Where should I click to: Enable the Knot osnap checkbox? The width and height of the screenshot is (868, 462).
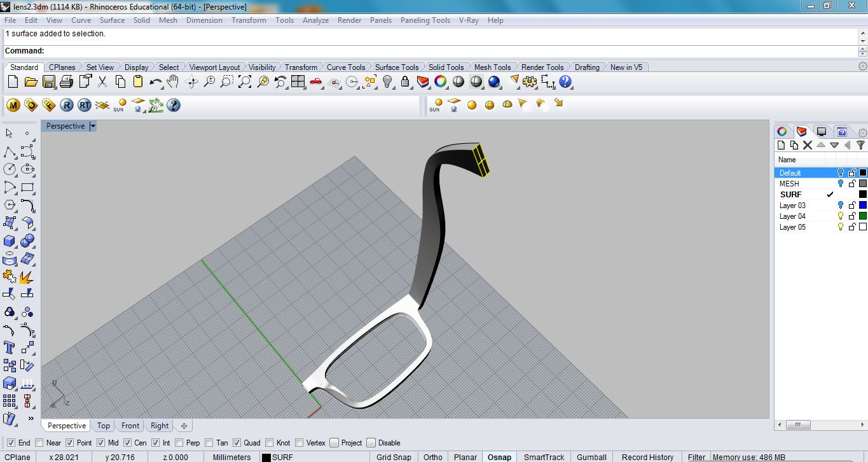pos(270,443)
